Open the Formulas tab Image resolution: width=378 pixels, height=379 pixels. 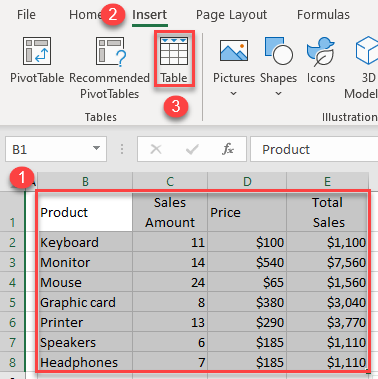point(323,15)
